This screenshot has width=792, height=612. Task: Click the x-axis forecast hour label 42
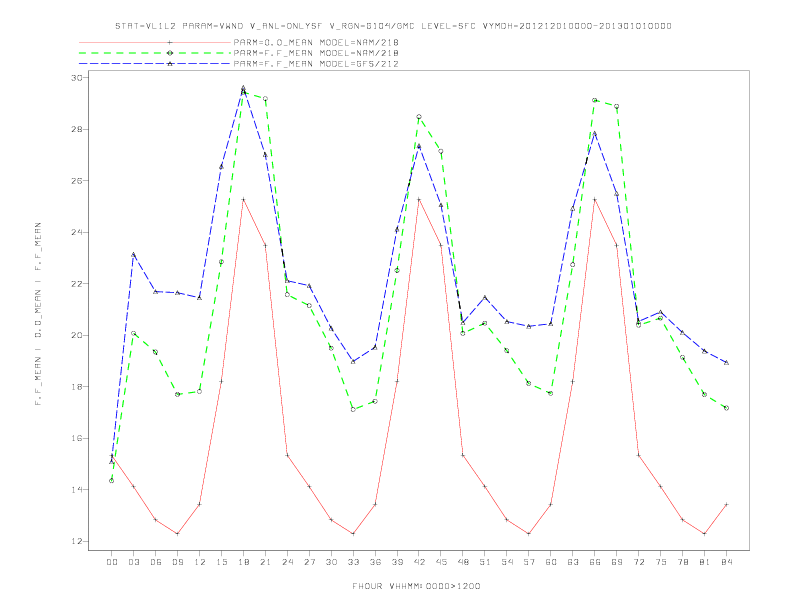coord(419,562)
